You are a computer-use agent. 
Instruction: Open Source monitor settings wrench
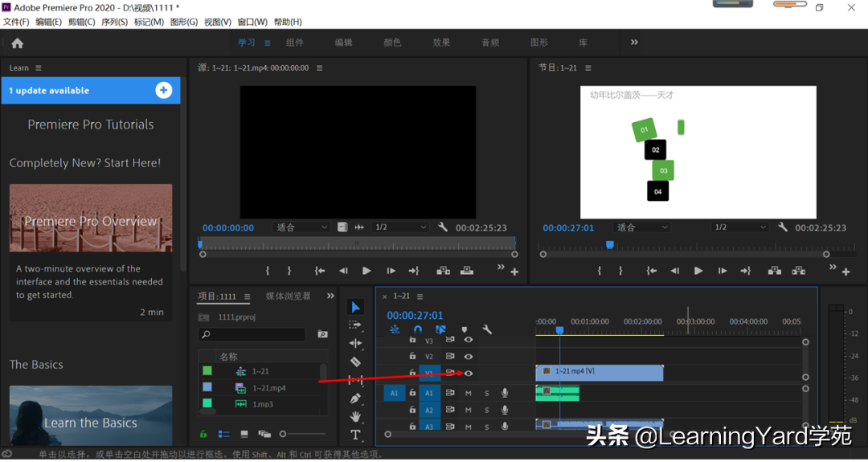[442, 227]
